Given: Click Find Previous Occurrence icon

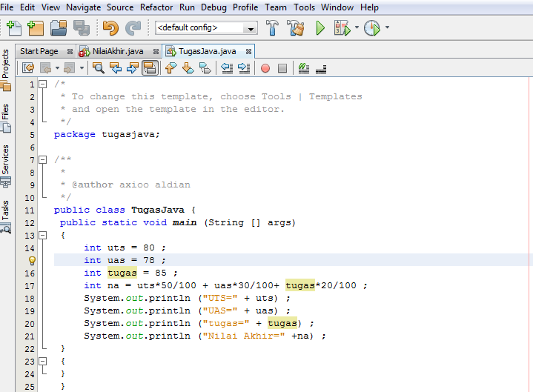Looking at the screenshot, I should (x=116, y=68).
